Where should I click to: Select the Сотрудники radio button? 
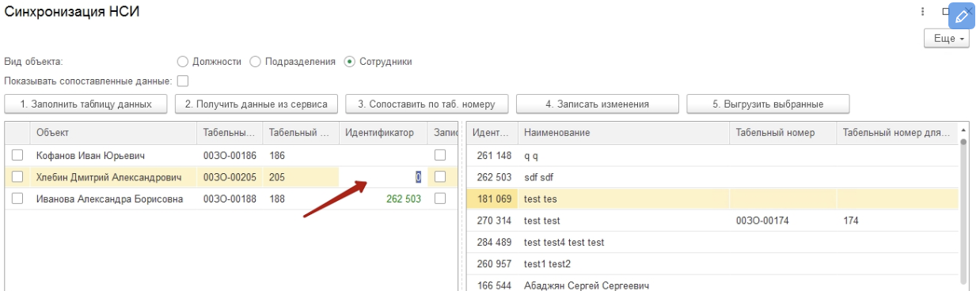(x=350, y=61)
